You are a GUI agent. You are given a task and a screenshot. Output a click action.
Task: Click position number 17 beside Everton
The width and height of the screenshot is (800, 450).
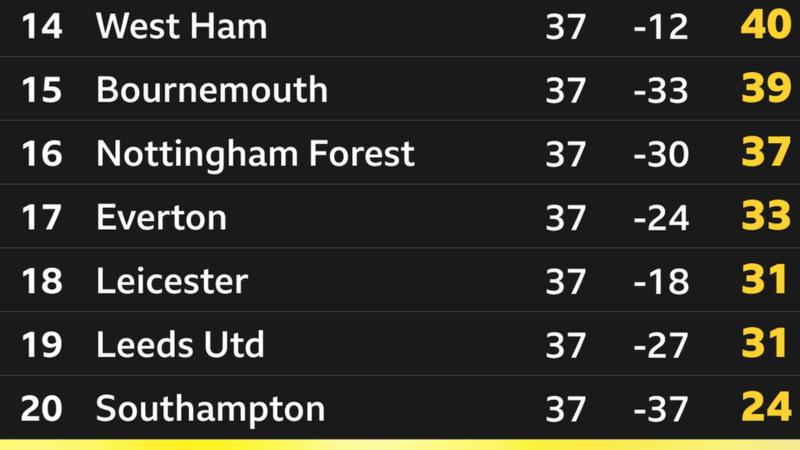pos(42,218)
